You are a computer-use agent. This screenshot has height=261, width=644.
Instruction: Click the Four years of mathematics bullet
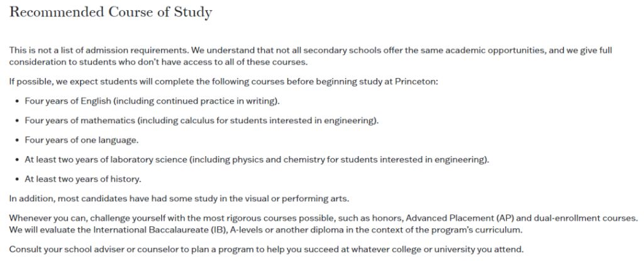click(x=202, y=121)
